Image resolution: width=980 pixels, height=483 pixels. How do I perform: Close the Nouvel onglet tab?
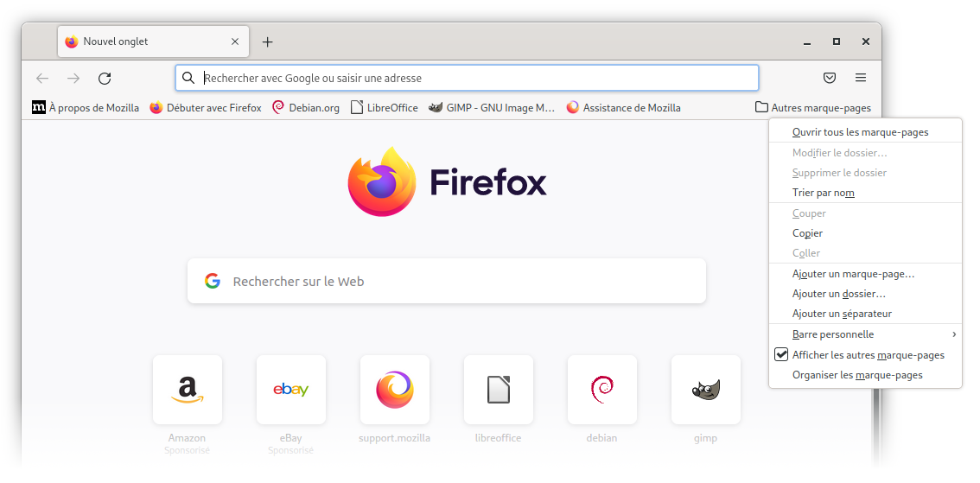tap(235, 41)
